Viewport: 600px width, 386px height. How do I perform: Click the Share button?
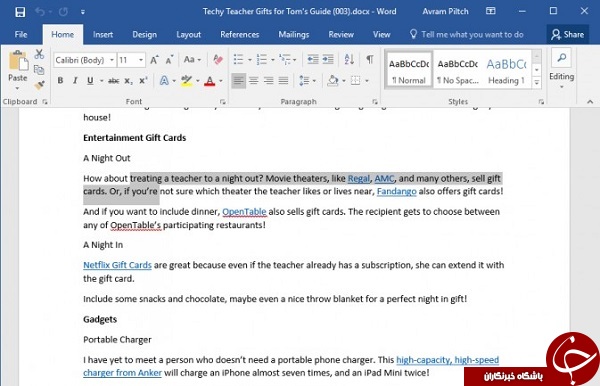(567, 34)
